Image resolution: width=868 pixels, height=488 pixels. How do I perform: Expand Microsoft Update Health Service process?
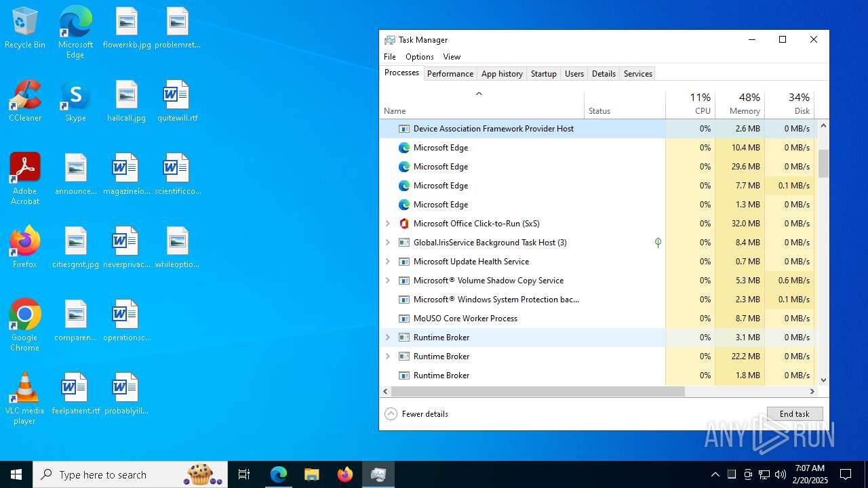(388, 262)
